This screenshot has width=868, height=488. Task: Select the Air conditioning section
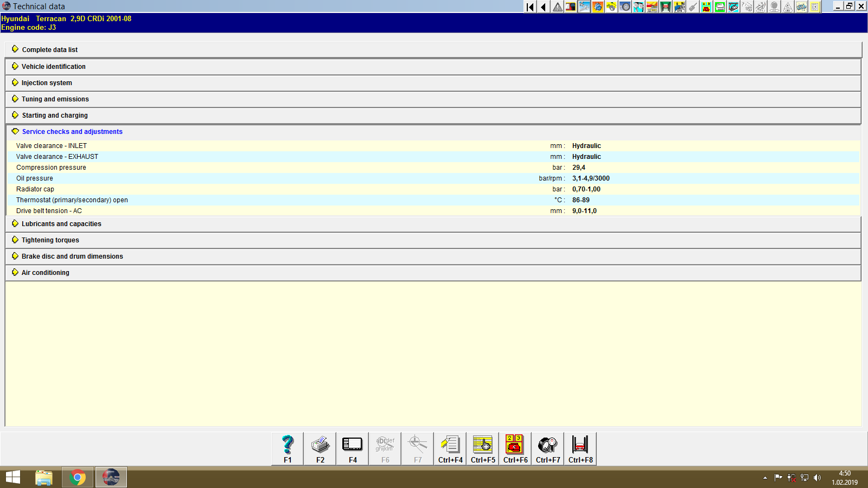click(45, 272)
